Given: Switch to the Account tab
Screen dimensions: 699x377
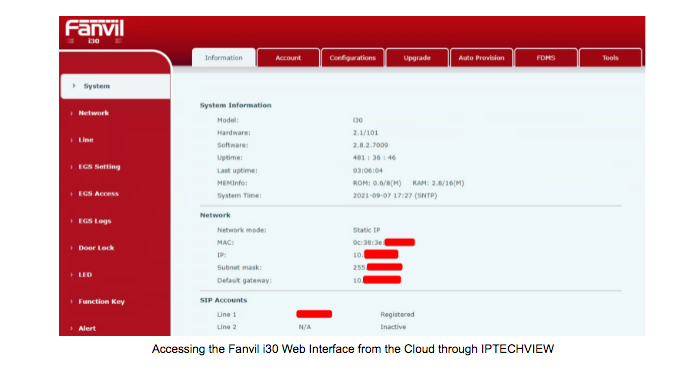Looking at the screenshot, I should (x=288, y=58).
